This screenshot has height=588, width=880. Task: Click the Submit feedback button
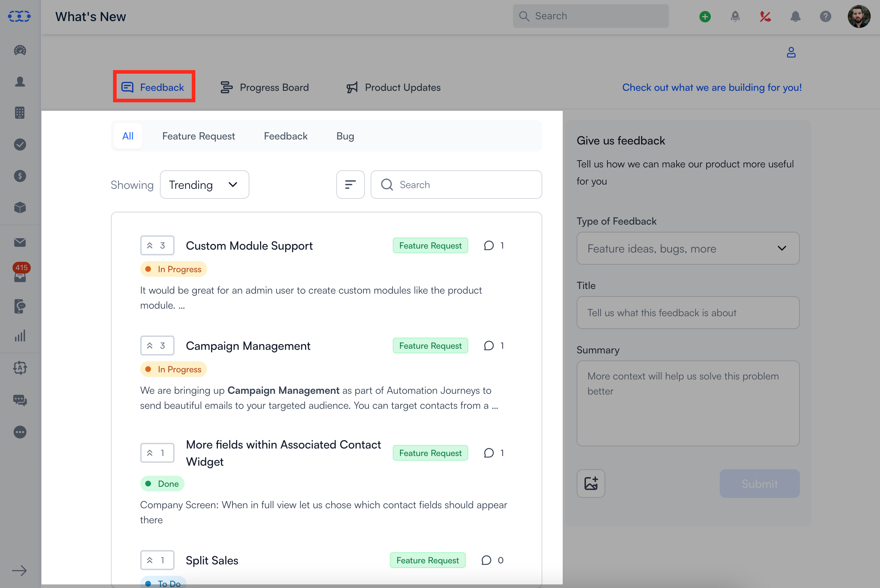pyautogui.click(x=759, y=483)
